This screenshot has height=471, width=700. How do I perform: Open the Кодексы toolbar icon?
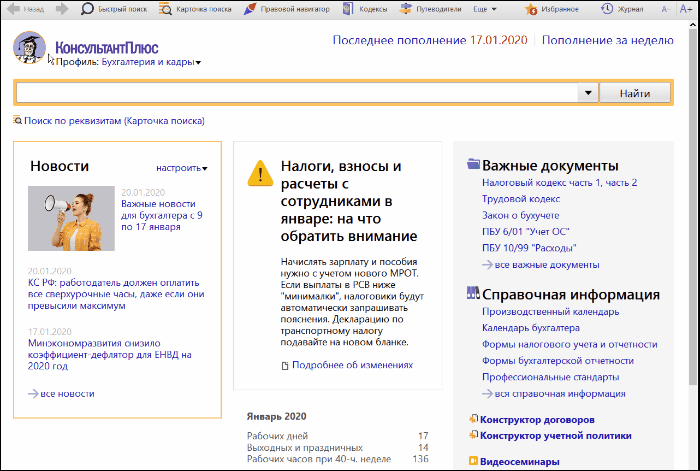[348, 9]
